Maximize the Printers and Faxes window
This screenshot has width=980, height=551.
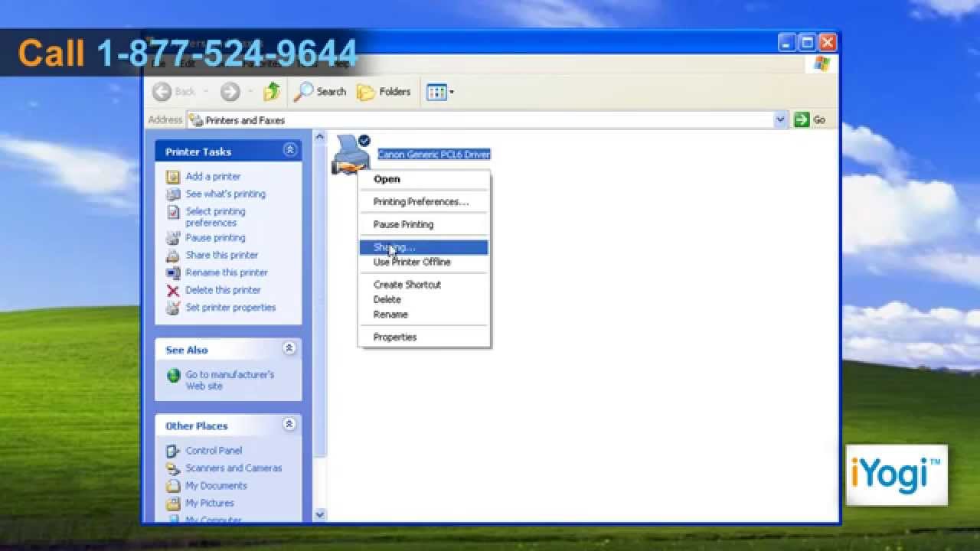[808, 43]
